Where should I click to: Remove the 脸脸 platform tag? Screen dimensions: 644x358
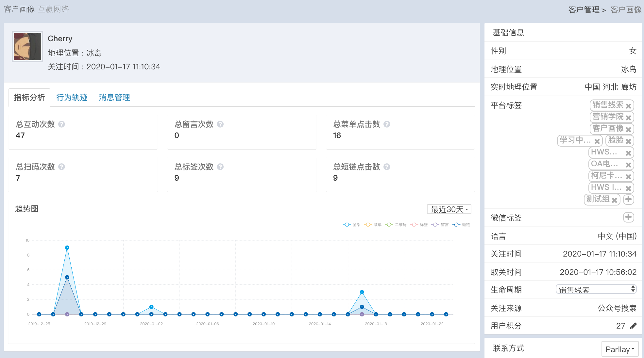[x=628, y=141]
